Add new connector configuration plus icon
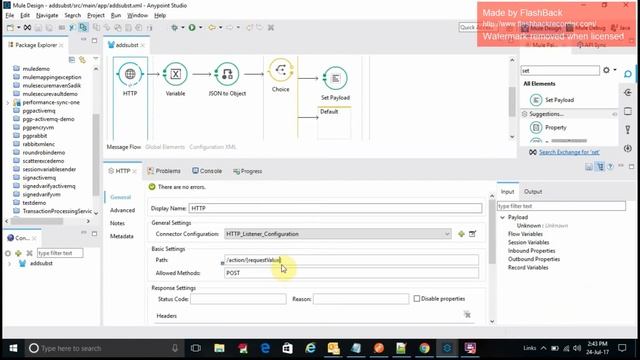 461,234
